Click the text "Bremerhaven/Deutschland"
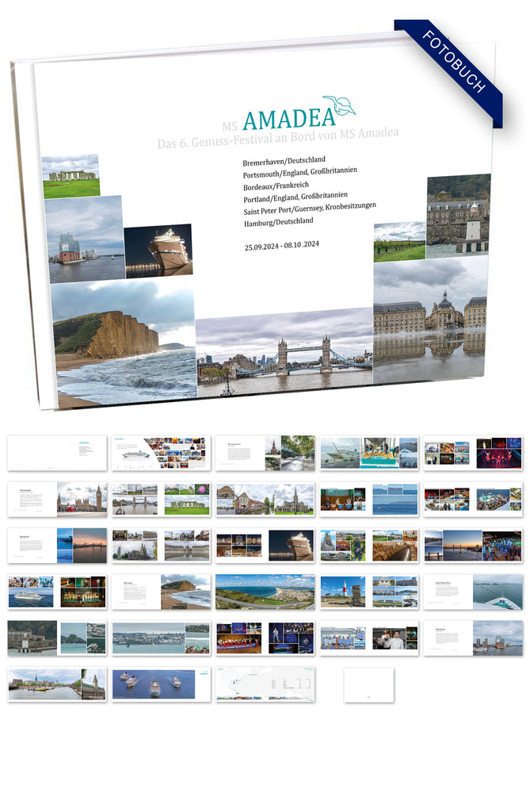 (x=284, y=161)
